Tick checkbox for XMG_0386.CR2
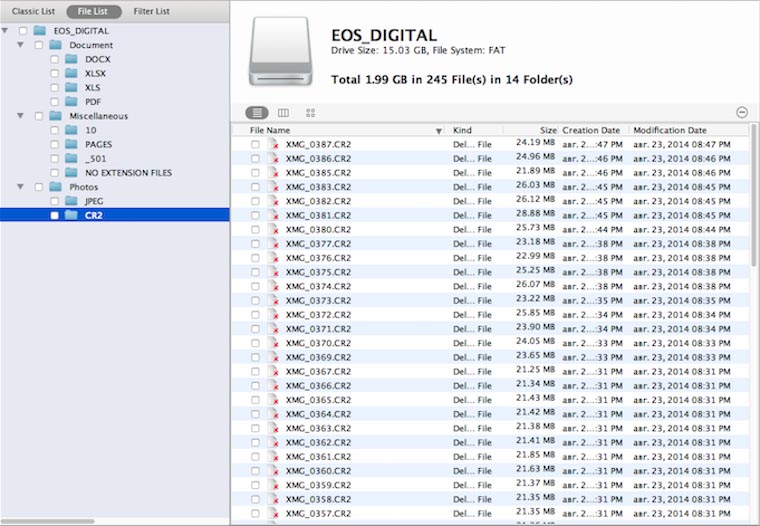 pos(255,159)
